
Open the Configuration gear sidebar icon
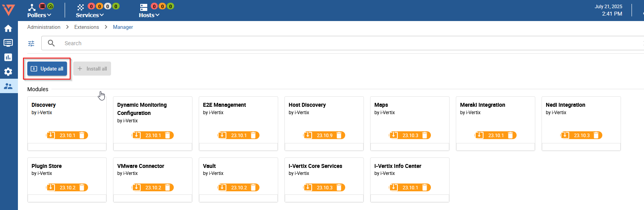click(x=8, y=72)
